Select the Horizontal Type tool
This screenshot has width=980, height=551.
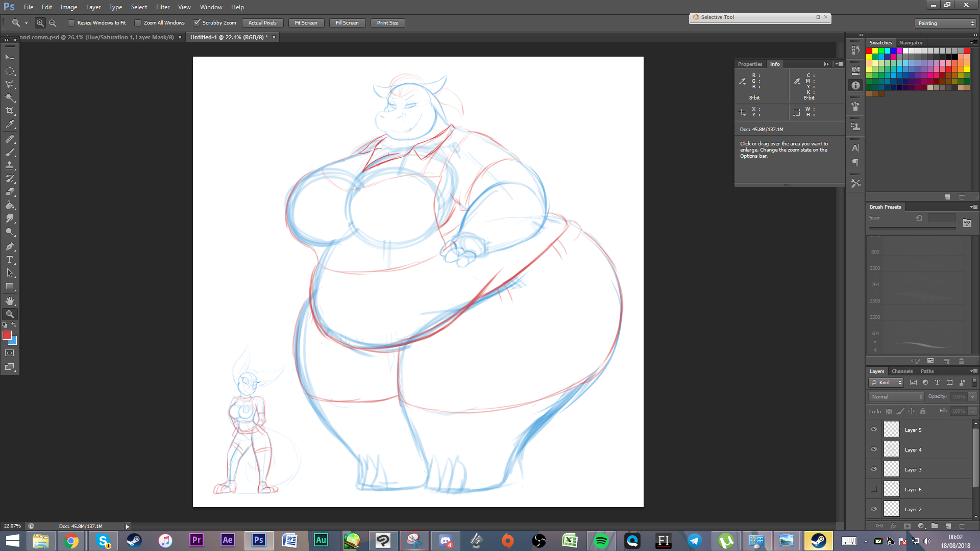[10, 260]
